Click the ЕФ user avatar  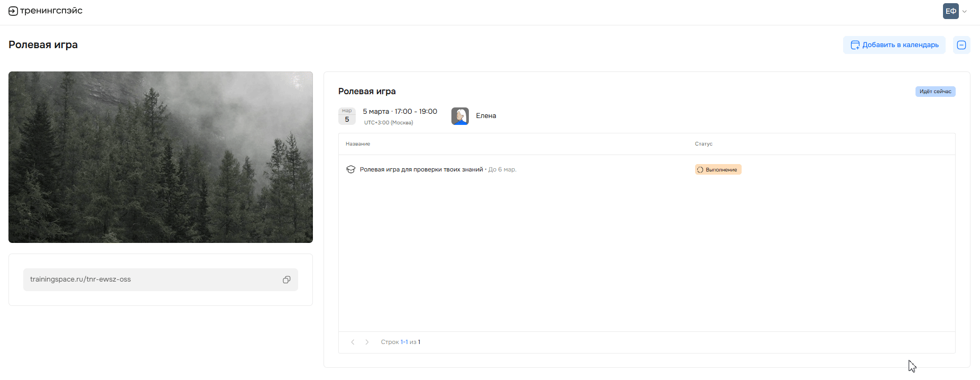point(950,11)
